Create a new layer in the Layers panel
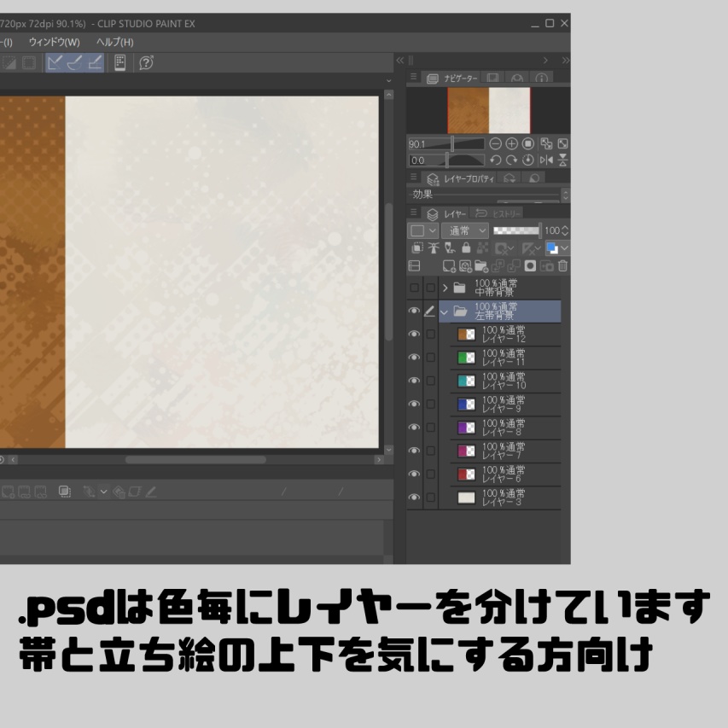The image size is (728, 728). click(450, 266)
